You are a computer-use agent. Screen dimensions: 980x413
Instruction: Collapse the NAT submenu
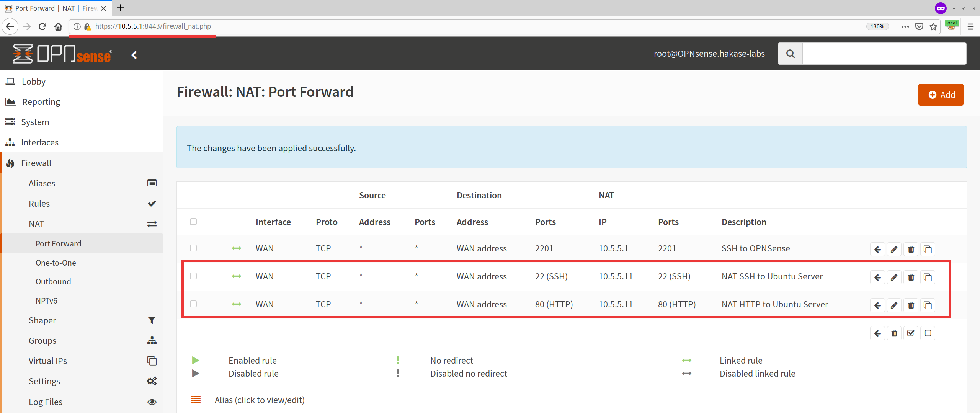[36, 224]
